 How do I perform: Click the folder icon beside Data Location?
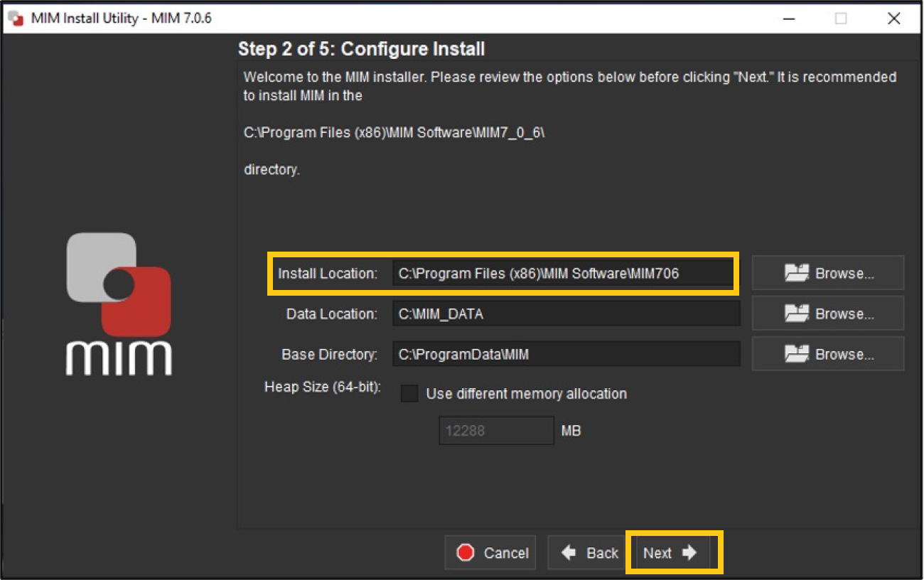click(x=797, y=313)
